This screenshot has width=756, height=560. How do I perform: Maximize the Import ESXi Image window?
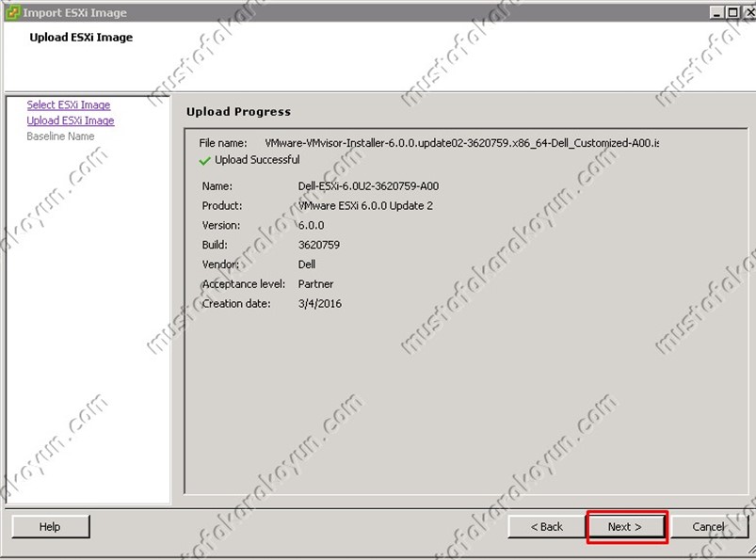(x=732, y=12)
